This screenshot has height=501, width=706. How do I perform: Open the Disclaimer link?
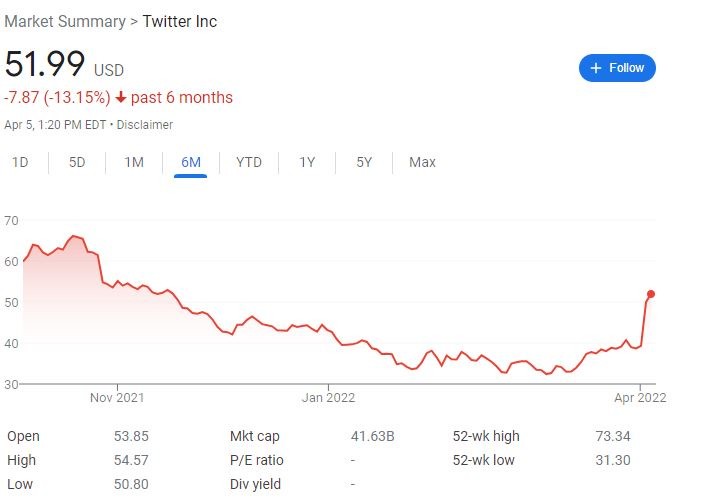point(145,125)
